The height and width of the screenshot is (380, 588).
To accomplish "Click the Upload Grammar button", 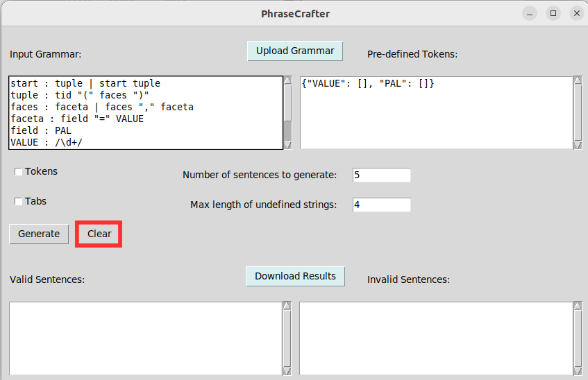I will (x=295, y=51).
